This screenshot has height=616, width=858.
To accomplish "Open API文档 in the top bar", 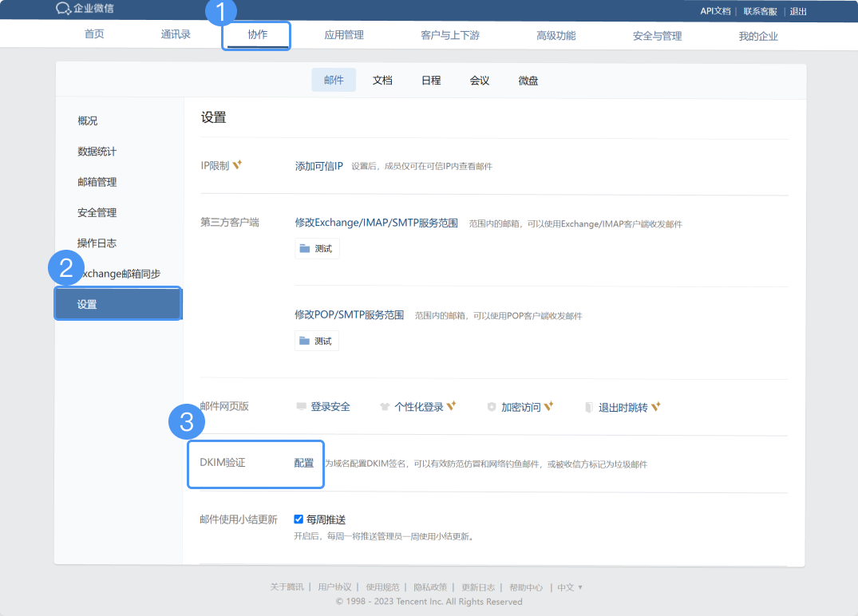I will [715, 11].
